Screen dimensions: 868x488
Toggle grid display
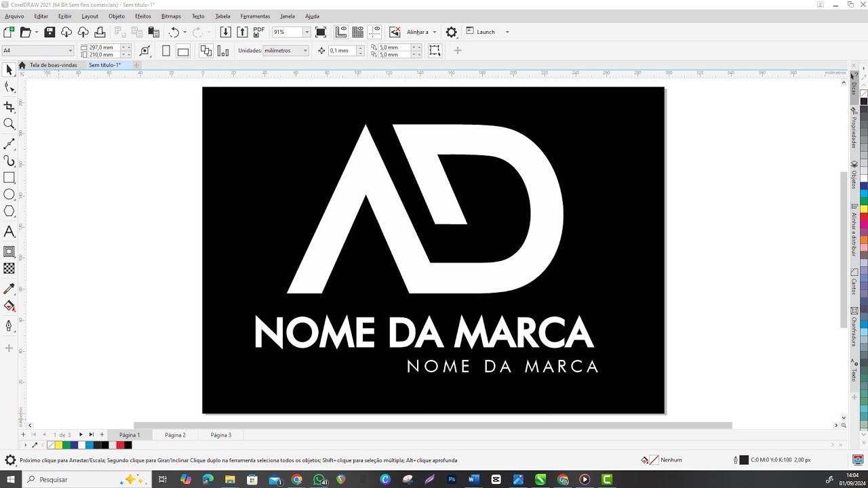tap(357, 32)
